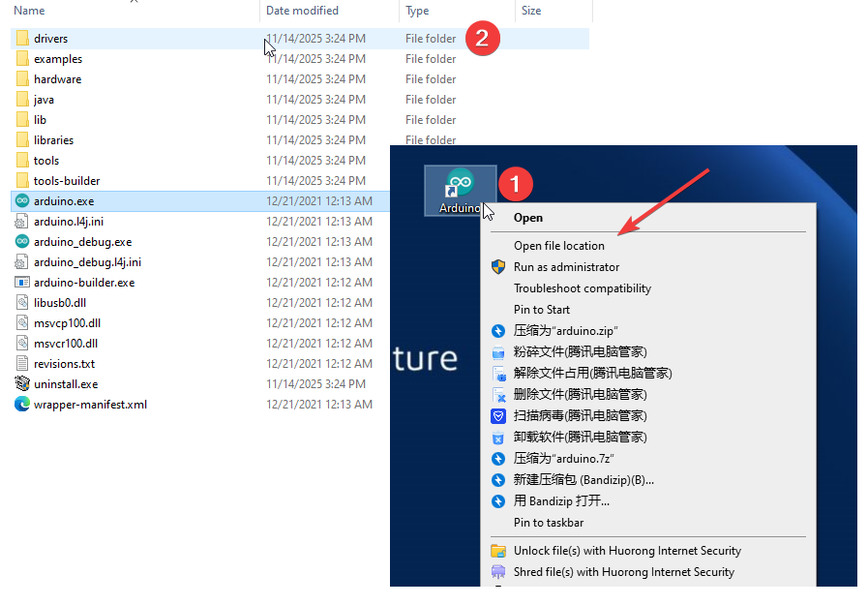Click the 卸载软件 trash icon
868x605 pixels.
(498, 438)
